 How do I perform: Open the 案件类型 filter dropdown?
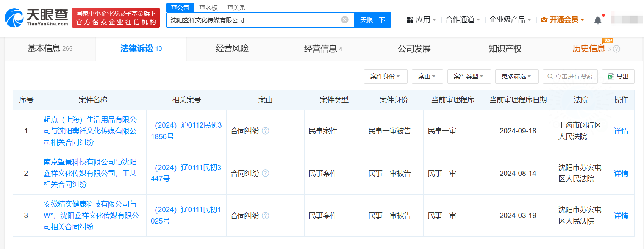coord(469,77)
